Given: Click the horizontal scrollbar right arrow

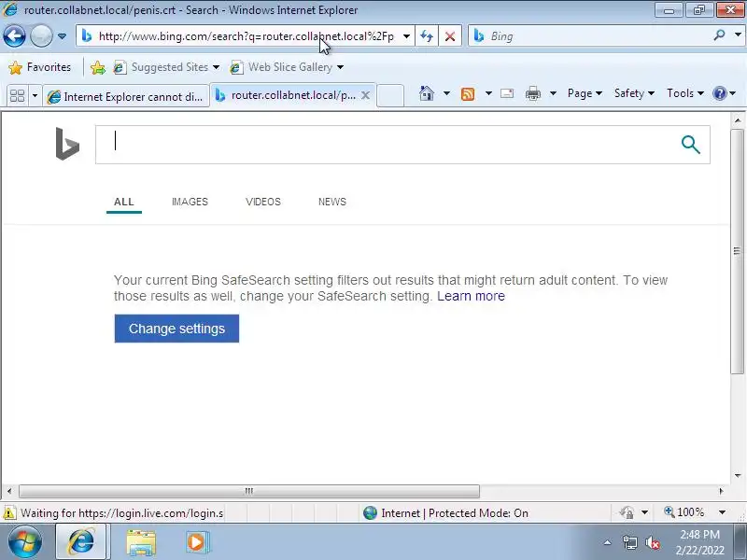Looking at the screenshot, I should [x=721, y=491].
